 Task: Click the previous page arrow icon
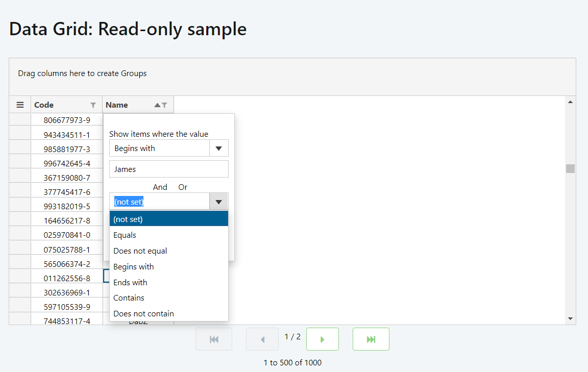click(x=262, y=339)
